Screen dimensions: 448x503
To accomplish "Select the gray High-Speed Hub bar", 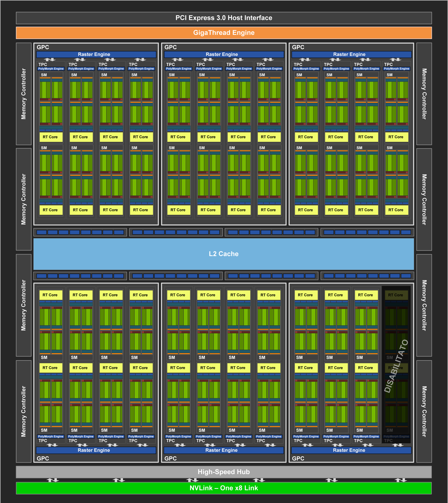I will [224, 472].
